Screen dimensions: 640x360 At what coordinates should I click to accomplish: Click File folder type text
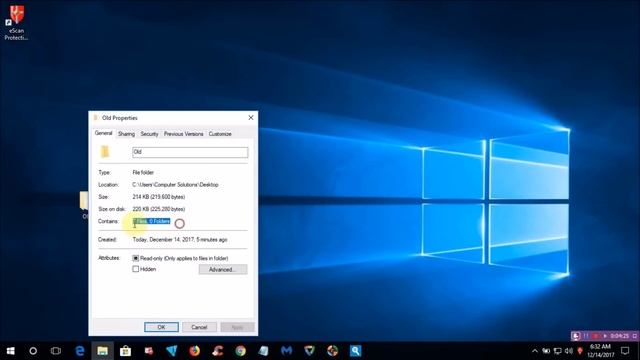143,172
